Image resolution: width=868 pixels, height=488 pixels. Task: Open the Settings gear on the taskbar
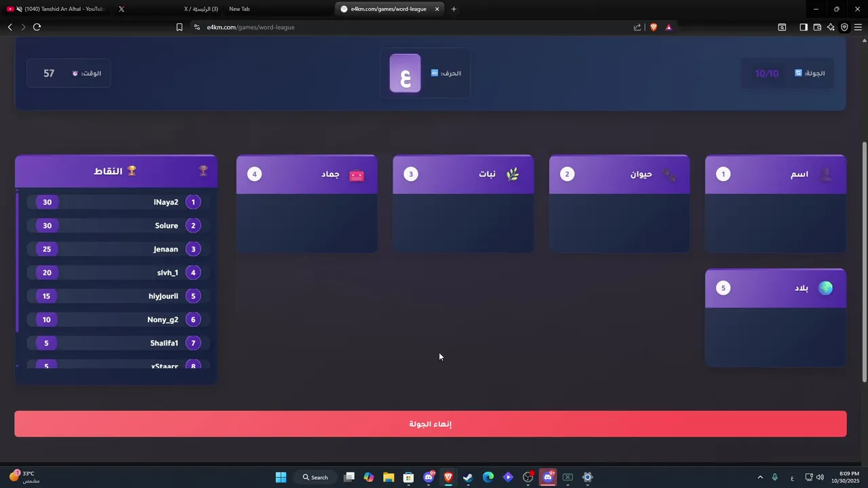pyautogui.click(x=588, y=477)
